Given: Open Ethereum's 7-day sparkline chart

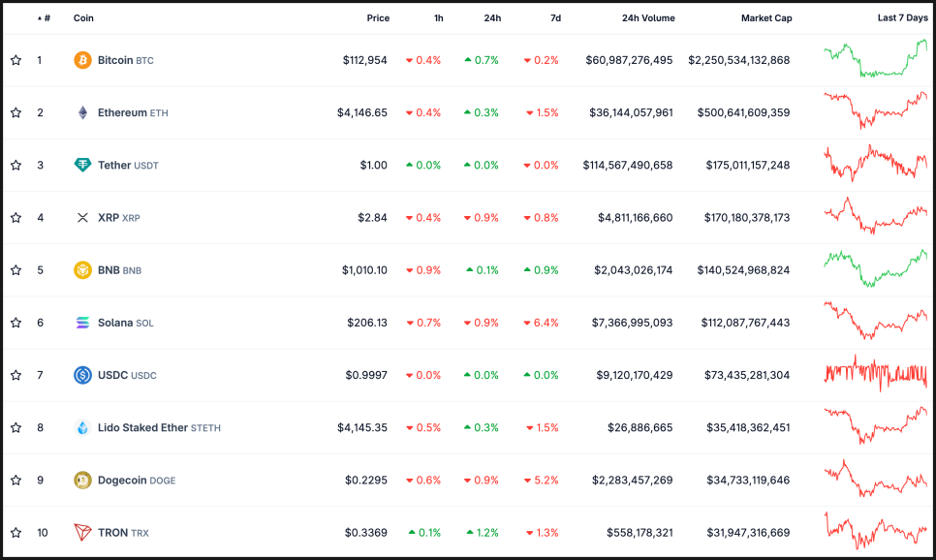Looking at the screenshot, I should [x=876, y=110].
